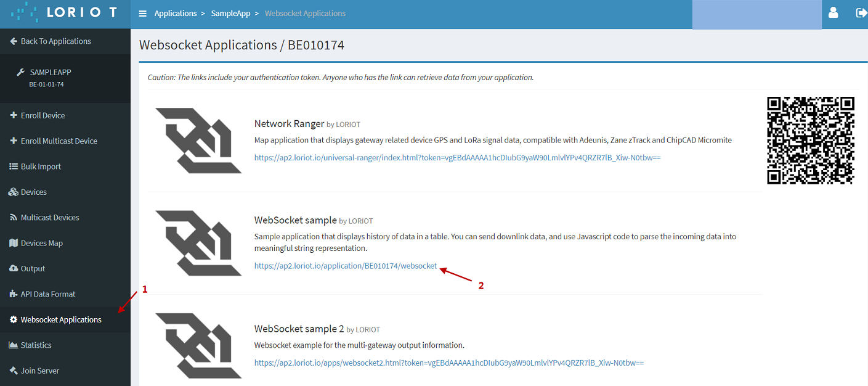Open the user profile icon
The image size is (868, 386).
(833, 12)
